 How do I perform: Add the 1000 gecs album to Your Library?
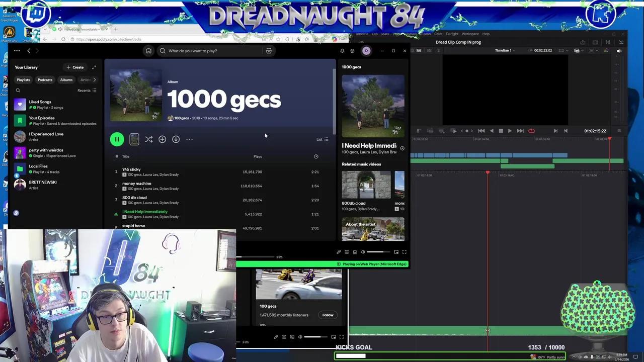162,139
